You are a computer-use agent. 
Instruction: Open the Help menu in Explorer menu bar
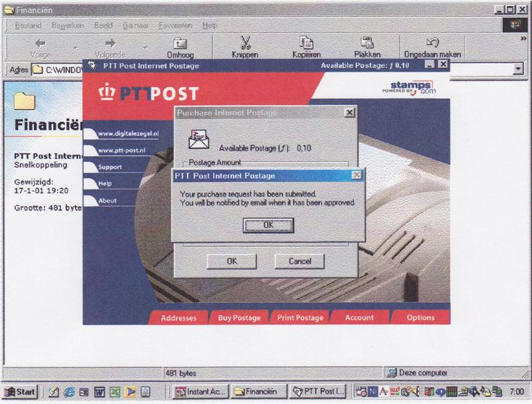pos(209,25)
